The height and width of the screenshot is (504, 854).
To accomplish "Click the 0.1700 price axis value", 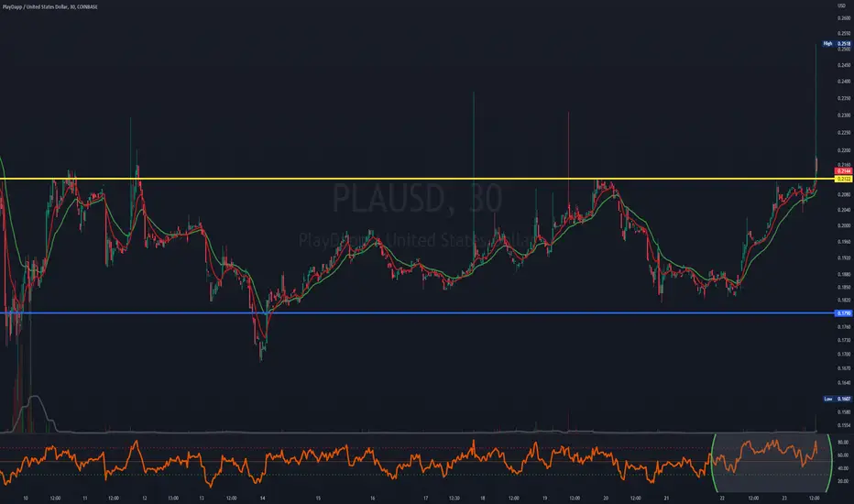I will [844, 354].
